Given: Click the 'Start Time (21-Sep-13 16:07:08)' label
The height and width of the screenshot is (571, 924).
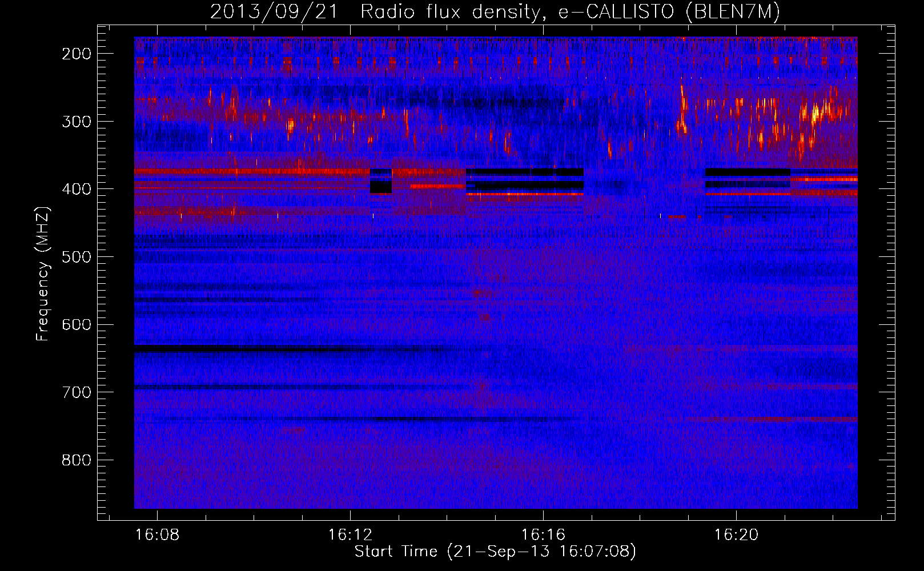Looking at the screenshot, I should coord(495,552).
